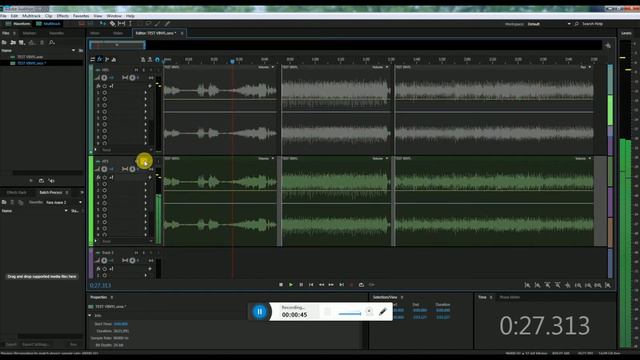The height and width of the screenshot is (360, 640).
Task: Select the Move tool in toolbar
Action: [103, 24]
